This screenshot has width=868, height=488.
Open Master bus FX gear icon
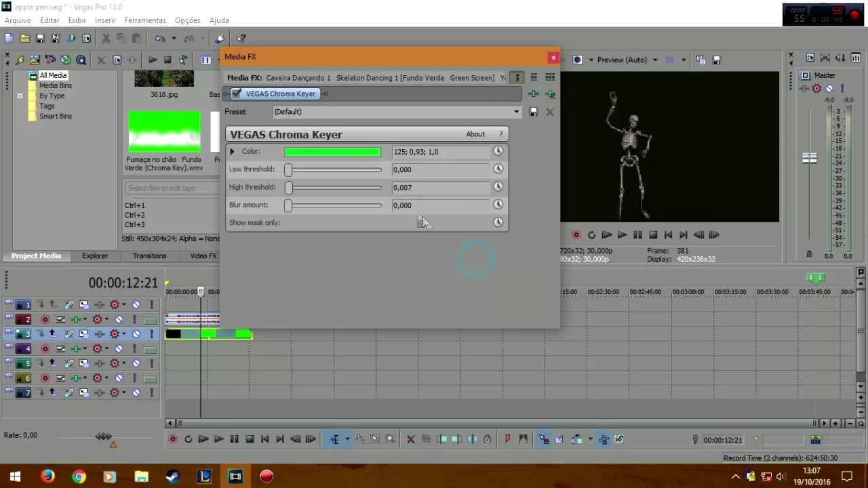816,89
